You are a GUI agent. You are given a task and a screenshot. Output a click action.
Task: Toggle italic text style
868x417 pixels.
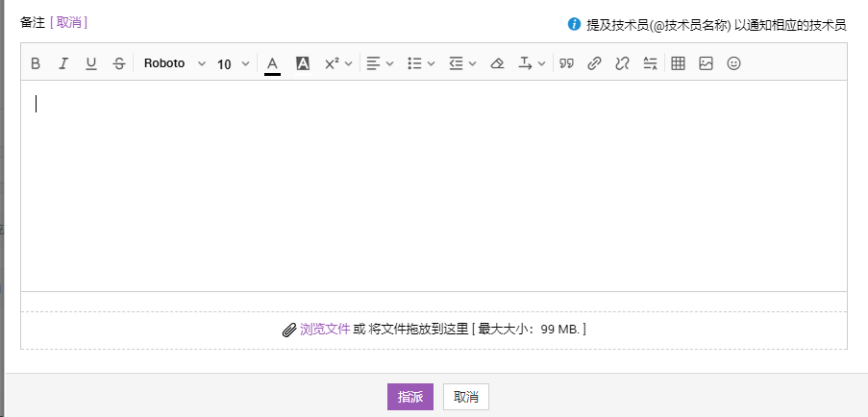pos(63,63)
